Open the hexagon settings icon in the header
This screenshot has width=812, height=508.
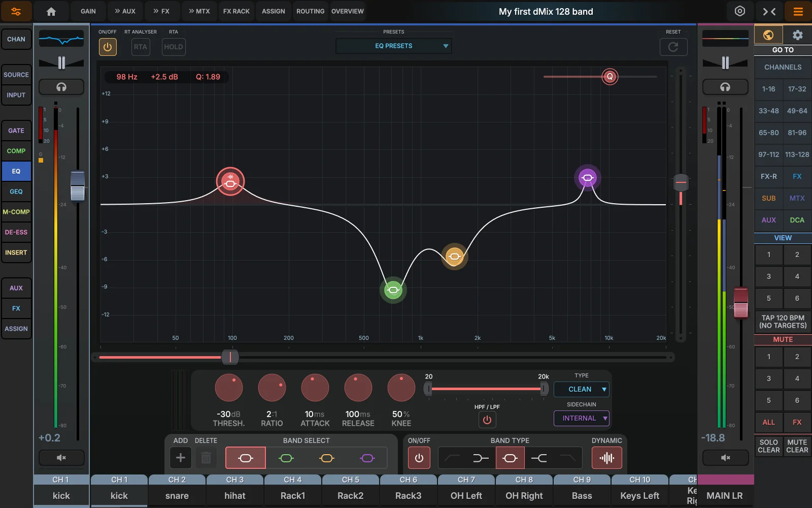pos(740,11)
